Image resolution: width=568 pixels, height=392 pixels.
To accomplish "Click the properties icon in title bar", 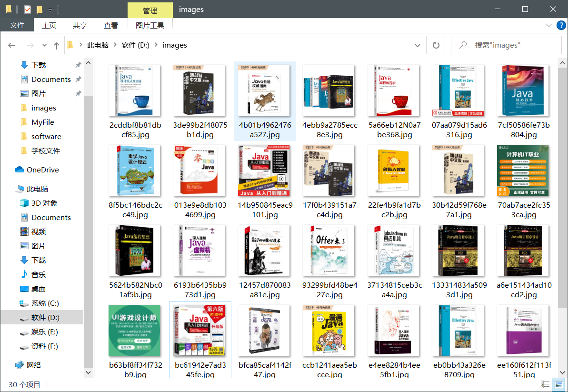I will (28, 9).
